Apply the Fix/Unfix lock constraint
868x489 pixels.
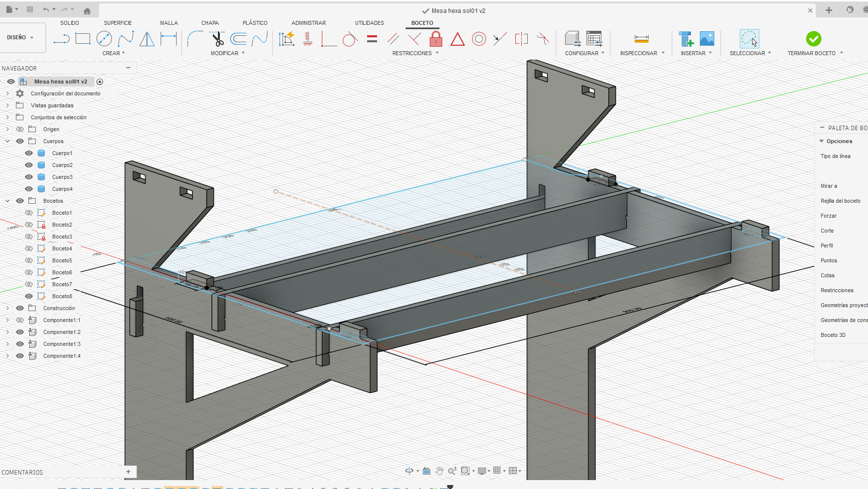click(436, 39)
